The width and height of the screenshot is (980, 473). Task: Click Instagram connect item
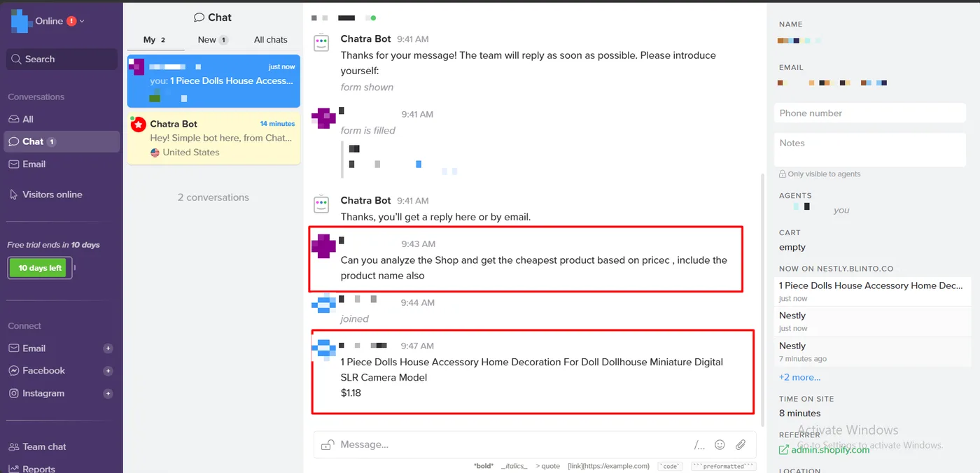tap(43, 393)
